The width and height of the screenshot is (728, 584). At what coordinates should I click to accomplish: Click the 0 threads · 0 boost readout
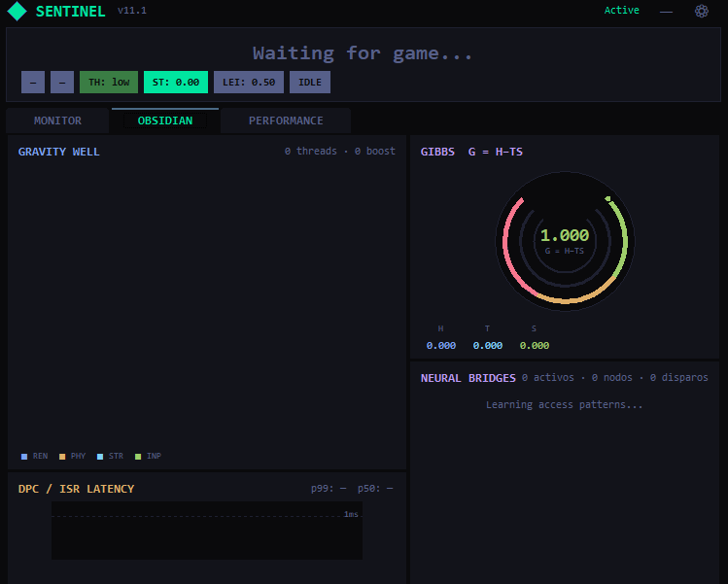pyautogui.click(x=340, y=151)
